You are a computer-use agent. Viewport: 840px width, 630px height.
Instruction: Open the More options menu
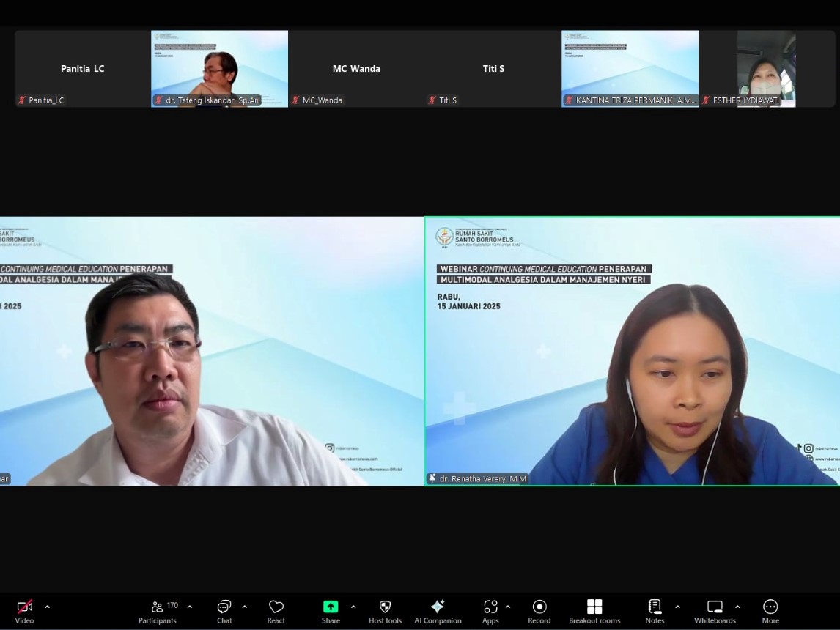(770, 611)
